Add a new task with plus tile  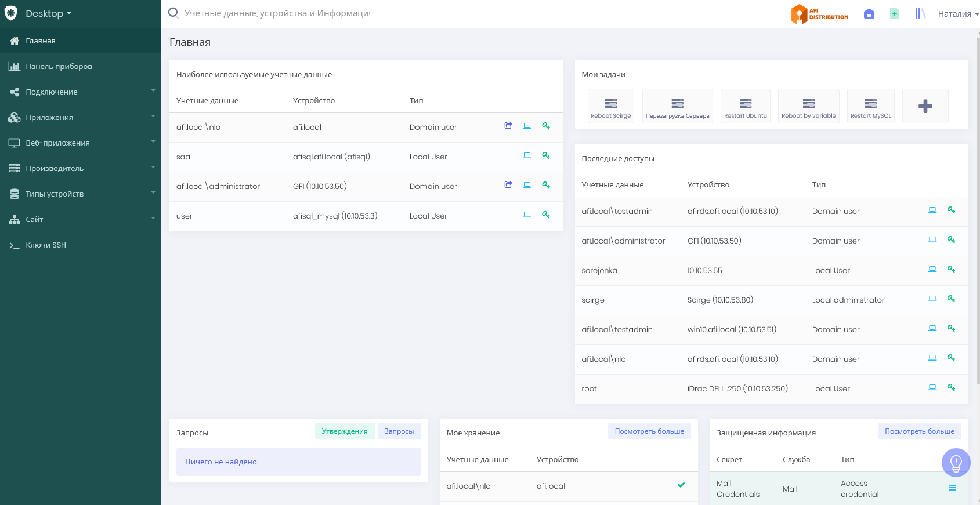point(925,106)
